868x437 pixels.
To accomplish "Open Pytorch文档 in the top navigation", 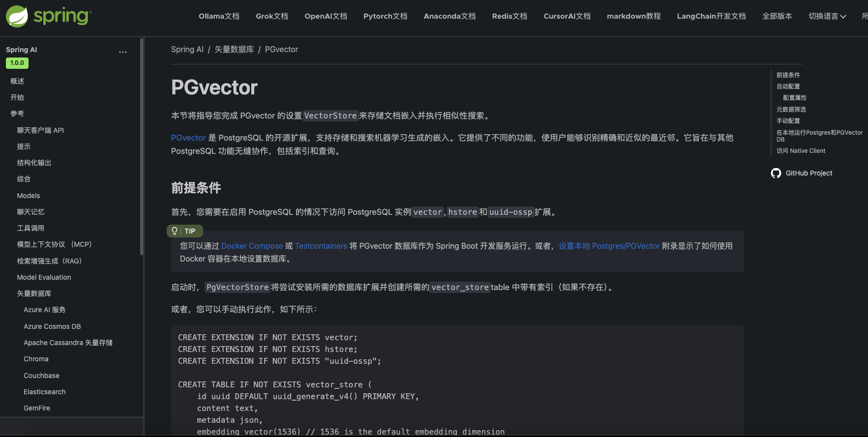I will [x=386, y=16].
